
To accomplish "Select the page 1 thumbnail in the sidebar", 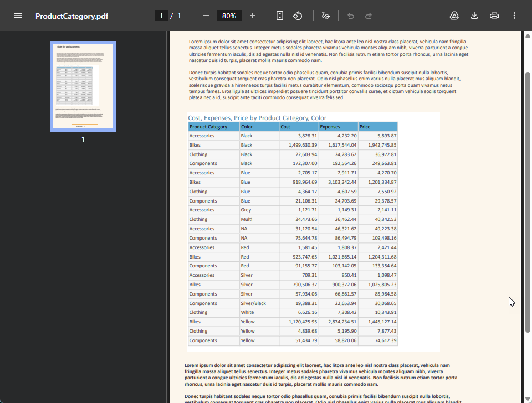I will (83, 86).
